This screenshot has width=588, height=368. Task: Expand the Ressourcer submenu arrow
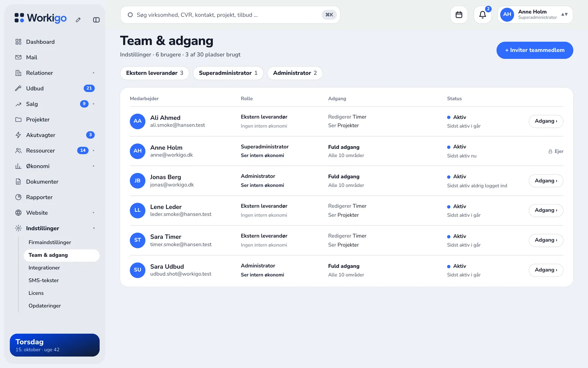[94, 150]
